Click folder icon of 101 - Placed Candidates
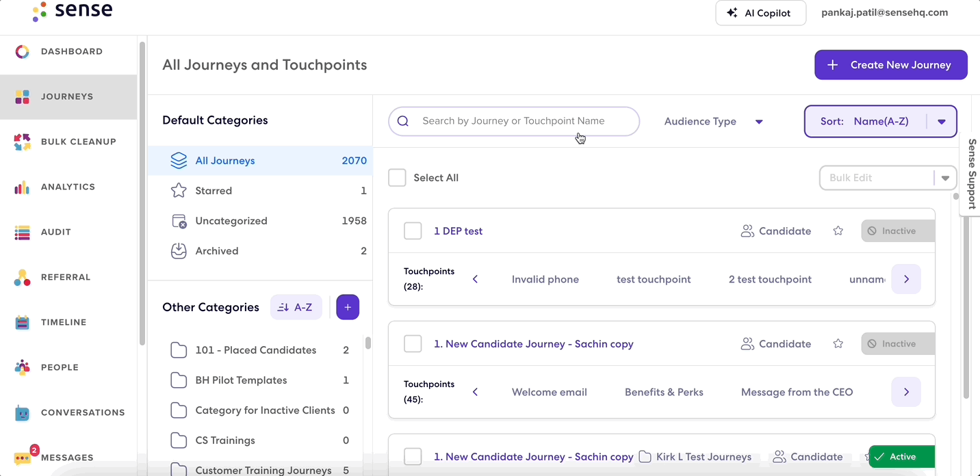Screen dimensions: 980x476 pos(179,350)
